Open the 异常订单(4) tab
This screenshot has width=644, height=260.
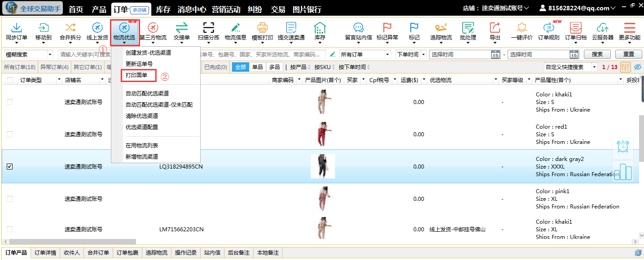(x=54, y=67)
